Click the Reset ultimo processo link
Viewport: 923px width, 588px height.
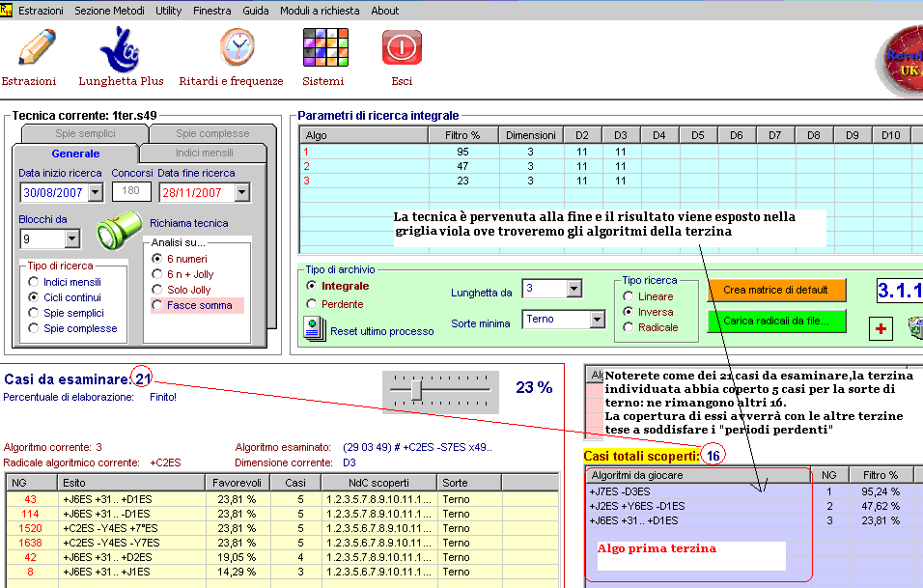382,331
